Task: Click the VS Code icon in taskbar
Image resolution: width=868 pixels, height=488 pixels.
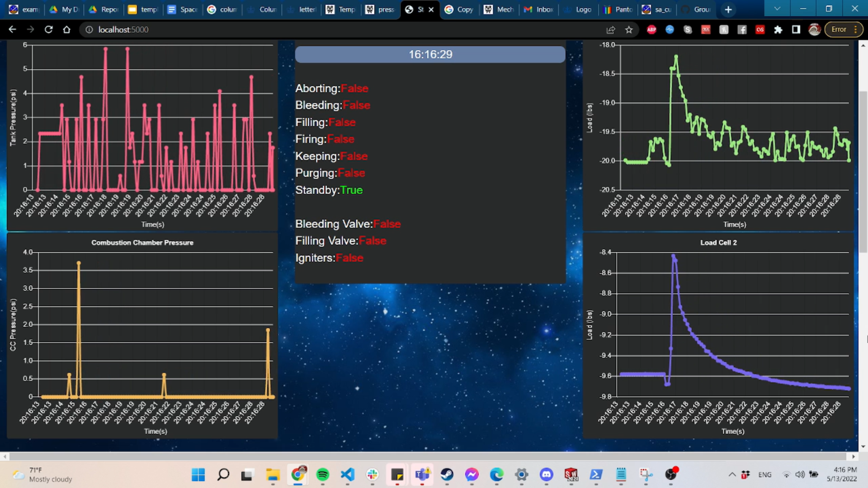Action: [x=347, y=474]
